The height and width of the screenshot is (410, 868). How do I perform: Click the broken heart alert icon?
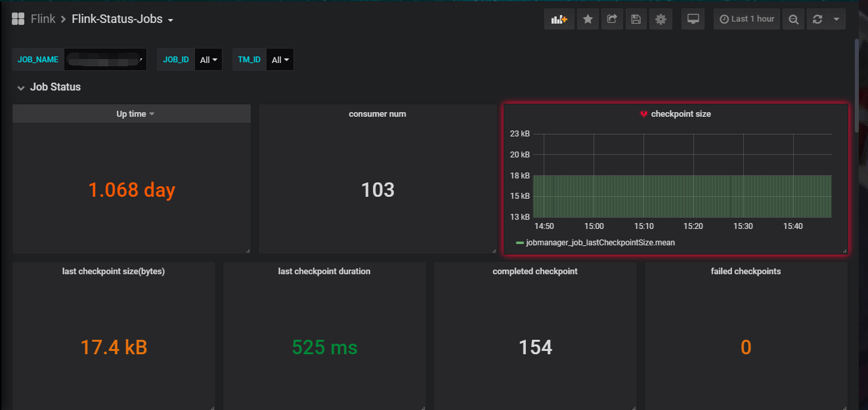pyautogui.click(x=643, y=114)
